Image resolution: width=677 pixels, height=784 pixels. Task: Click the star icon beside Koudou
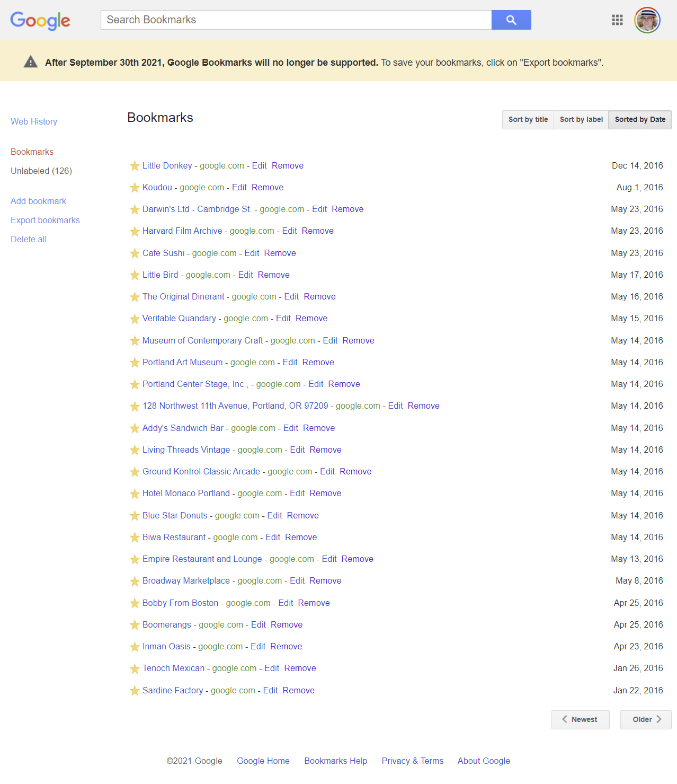135,188
